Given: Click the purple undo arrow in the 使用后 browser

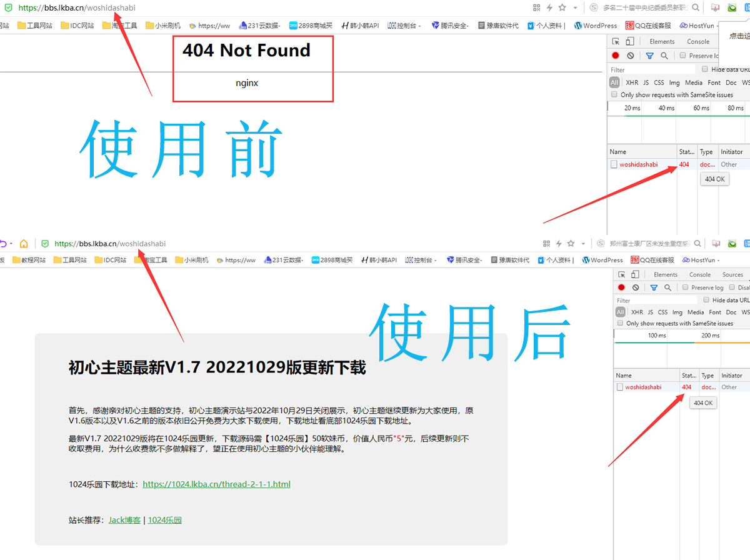Looking at the screenshot, I should [x=3, y=244].
